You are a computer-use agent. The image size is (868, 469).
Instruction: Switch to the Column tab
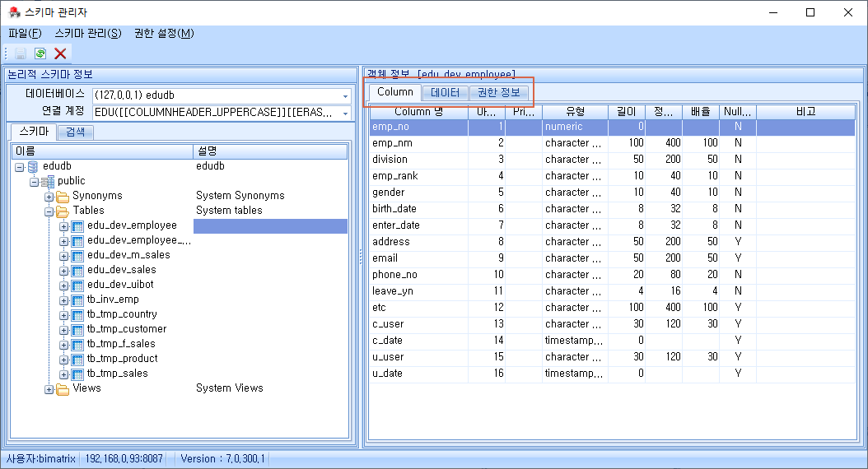[395, 92]
